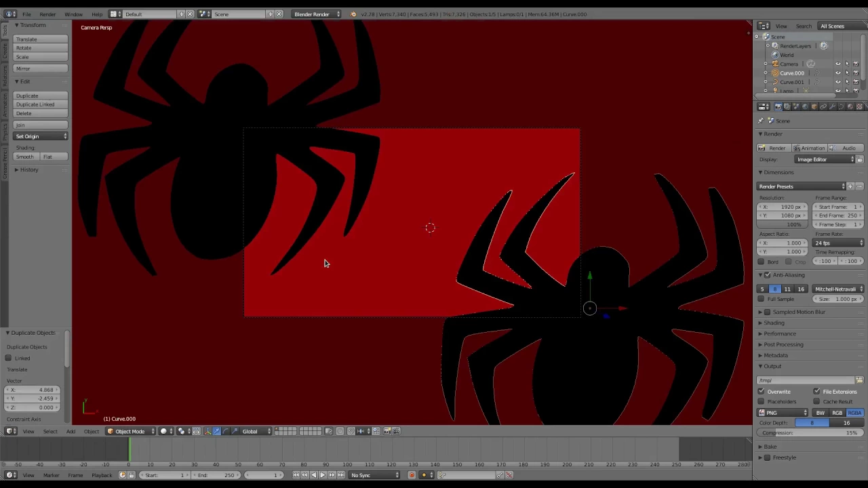Enable the Cache Result checkbox
The height and width of the screenshot is (488, 868).
(x=816, y=401)
